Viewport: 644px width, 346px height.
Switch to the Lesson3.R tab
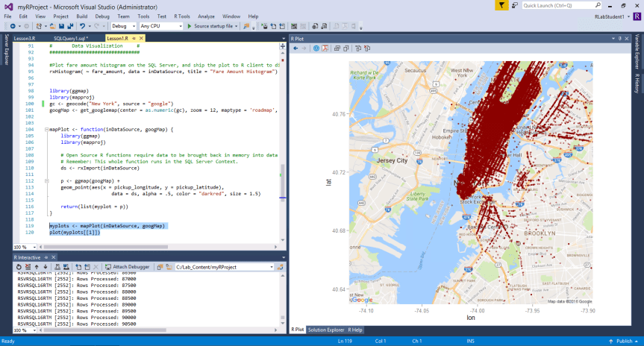[25, 38]
